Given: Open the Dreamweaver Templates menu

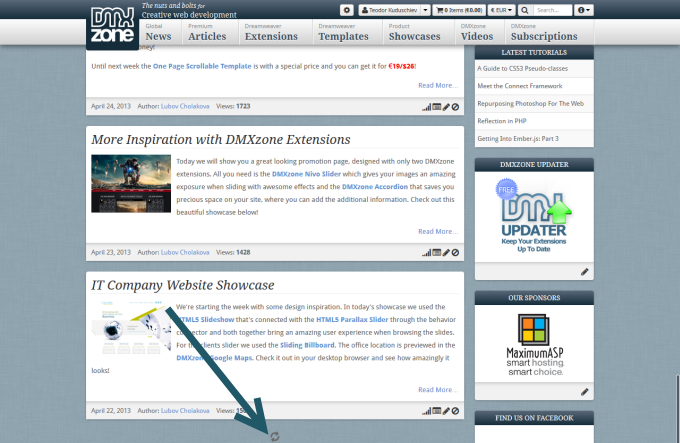Looking at the screenshot, I should 343,32.
